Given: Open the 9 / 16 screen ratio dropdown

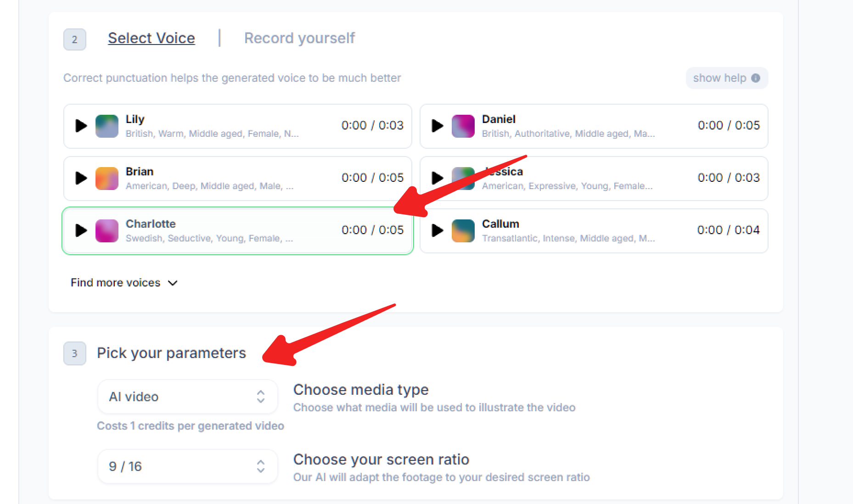Looking at the screenshot, I should coord(187,466).
